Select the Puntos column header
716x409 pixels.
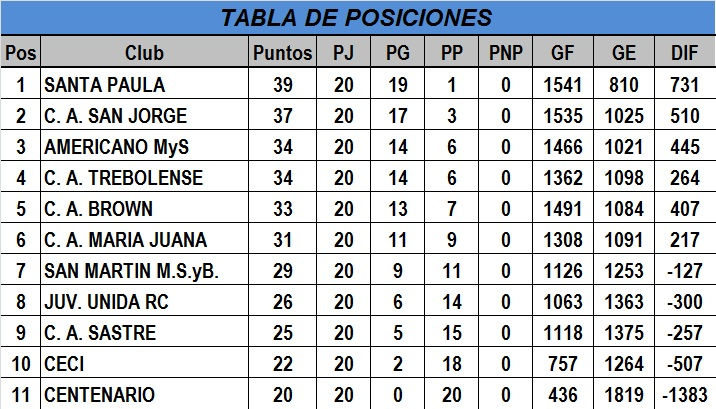pos(283,52)
